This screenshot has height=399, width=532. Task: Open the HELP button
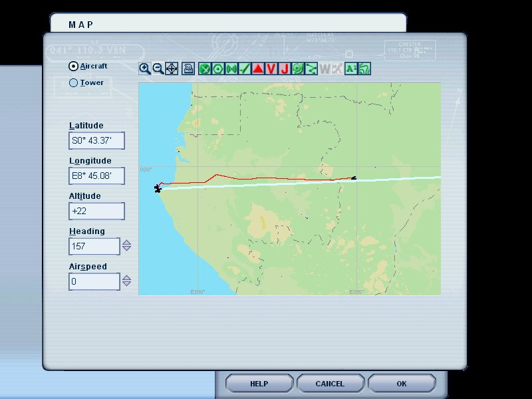(259, 384)
